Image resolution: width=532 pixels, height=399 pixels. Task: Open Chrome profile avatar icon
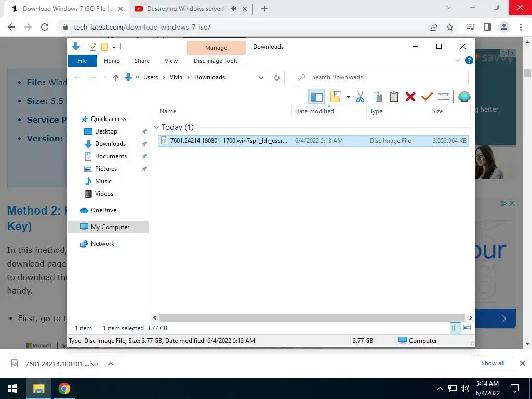(504, 27)
